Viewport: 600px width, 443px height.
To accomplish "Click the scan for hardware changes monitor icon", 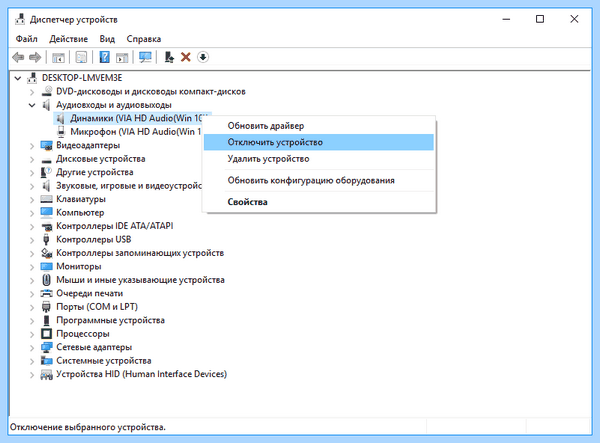I will point(145,57).
